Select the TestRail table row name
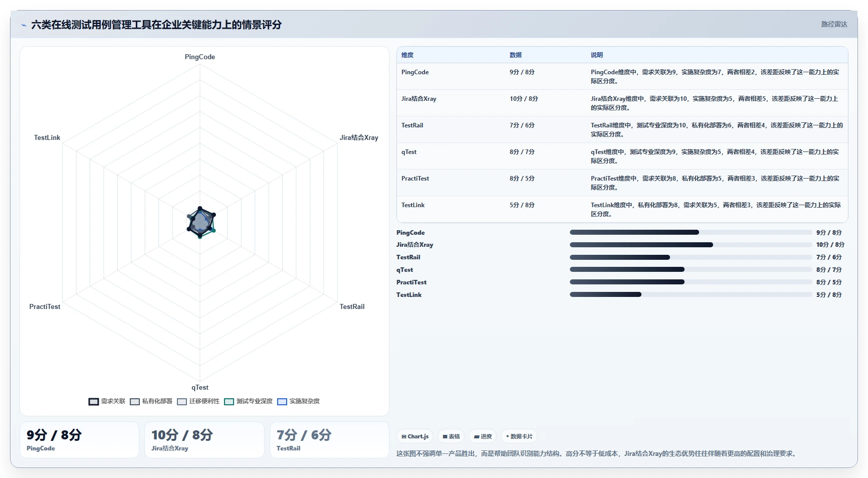 click(412, 125)
